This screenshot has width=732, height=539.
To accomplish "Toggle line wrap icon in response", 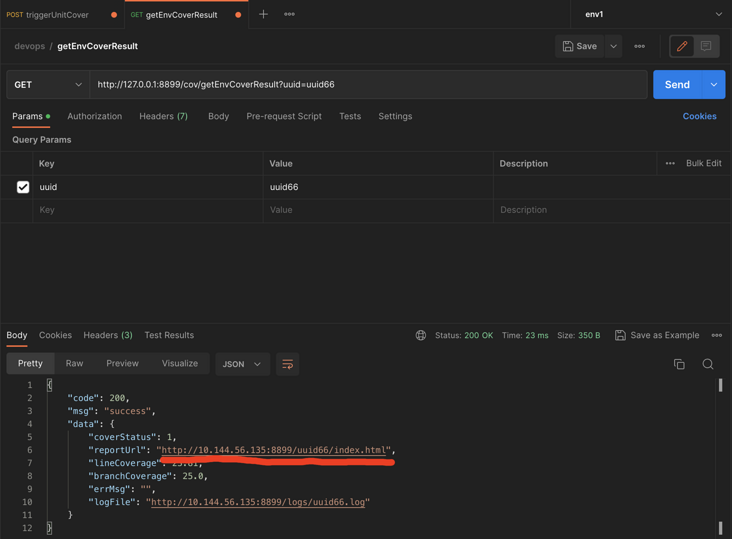I will pos(287,364).
